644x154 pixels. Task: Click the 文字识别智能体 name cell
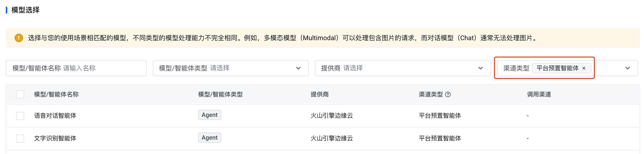(x=55, y=138)
